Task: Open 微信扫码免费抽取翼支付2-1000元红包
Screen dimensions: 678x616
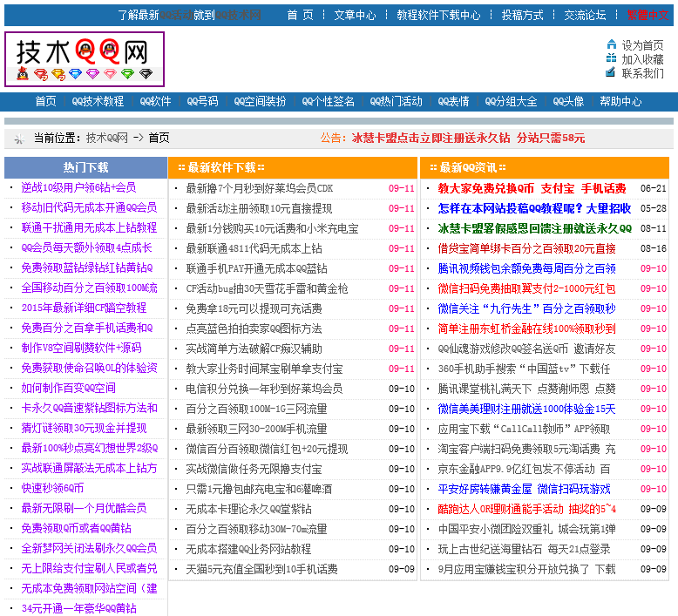Action: pyautogui.click(x=526, y=288)
